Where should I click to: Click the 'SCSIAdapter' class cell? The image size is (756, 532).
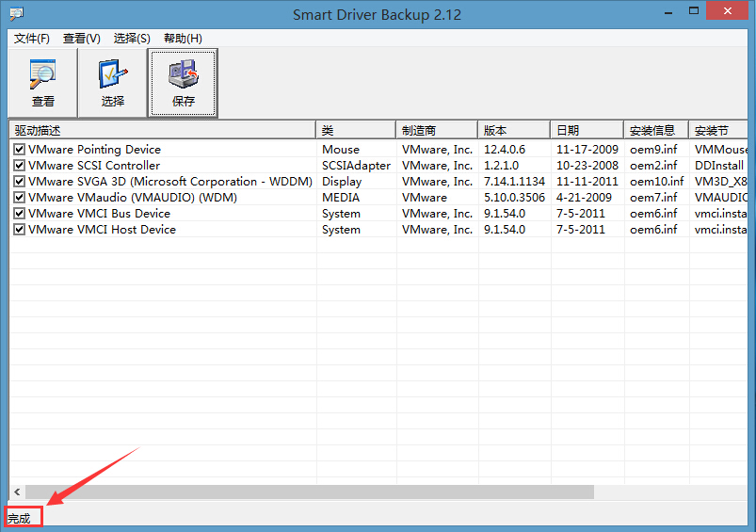click(356, 166)
